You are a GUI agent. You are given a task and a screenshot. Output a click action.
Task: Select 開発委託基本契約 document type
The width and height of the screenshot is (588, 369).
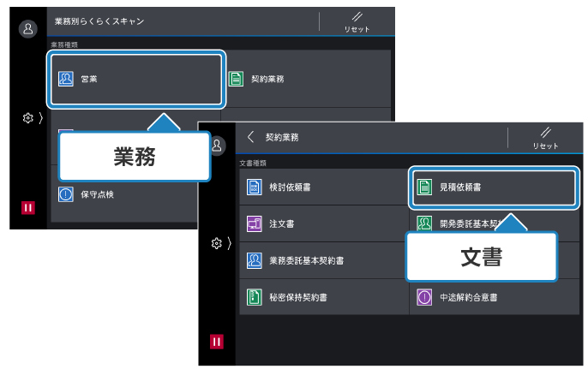coord(495,223)
